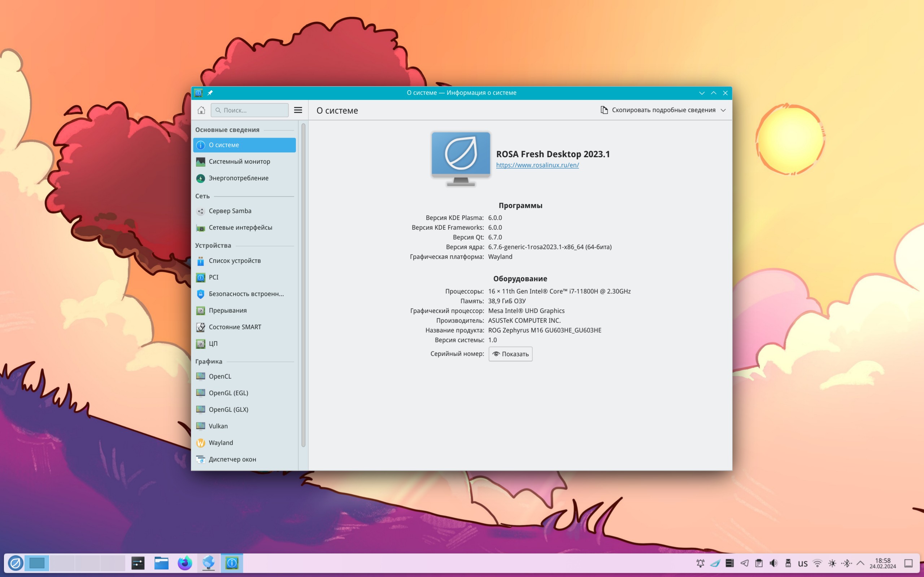Click the home icon in the sidebar header
The height and width of the screenshot is (577, 924).
(201, 110)
